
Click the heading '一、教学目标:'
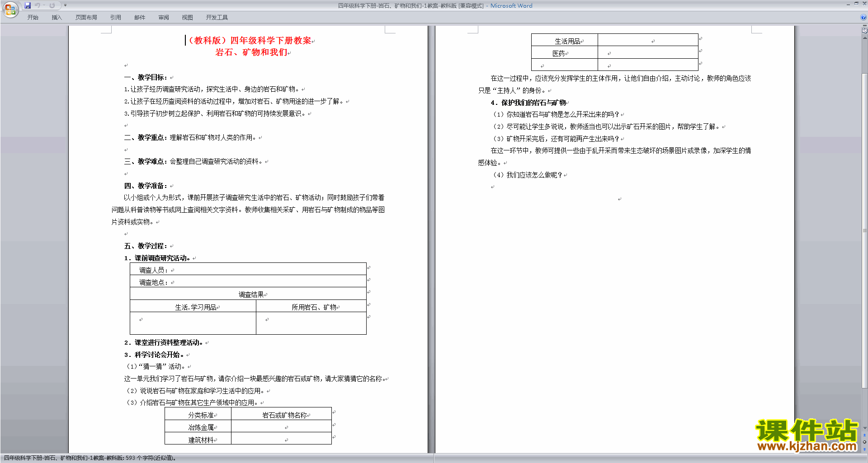(146, 77)
